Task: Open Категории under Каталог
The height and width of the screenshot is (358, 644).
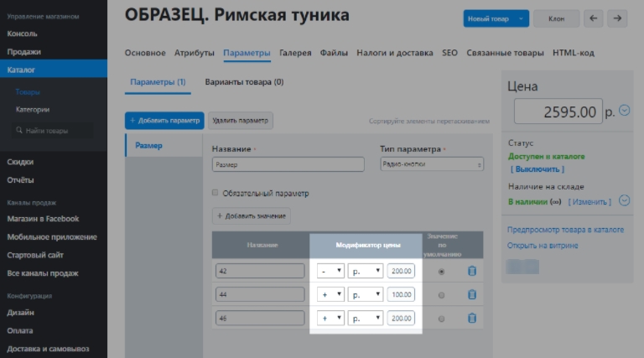Action: [33, 110]
